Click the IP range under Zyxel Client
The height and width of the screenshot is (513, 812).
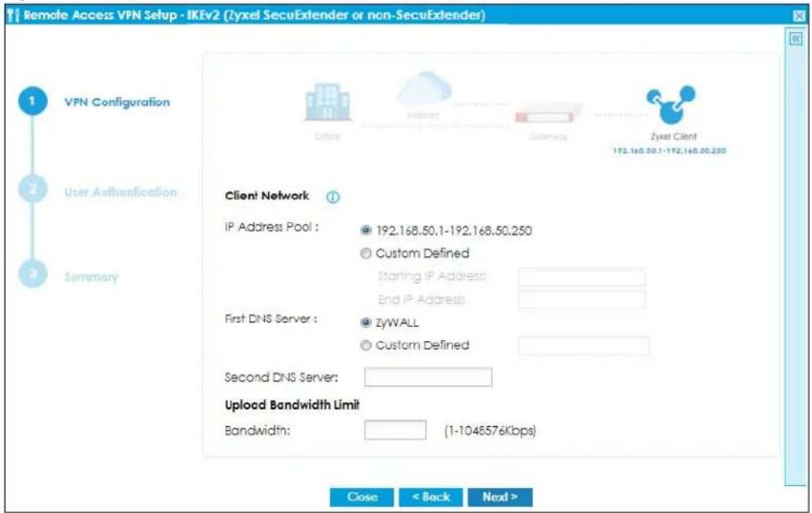669,151
